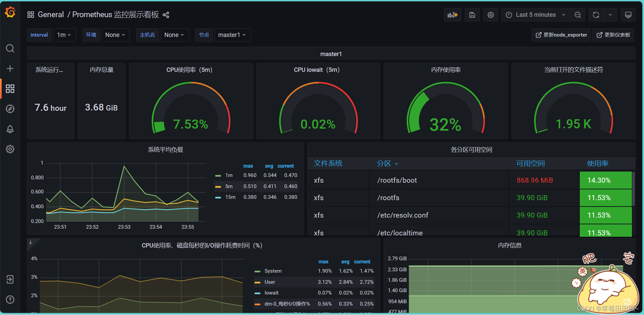Click the Create plus icon in sidebar
The image size is (644, 315).
[x=10, y=69]
